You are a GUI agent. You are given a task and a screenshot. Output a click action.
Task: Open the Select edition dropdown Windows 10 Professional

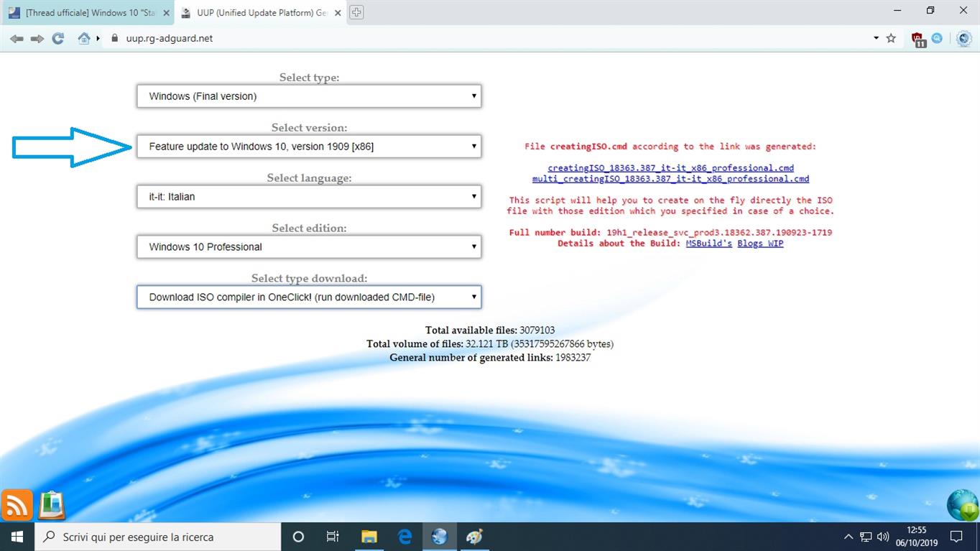pos(309,247)
